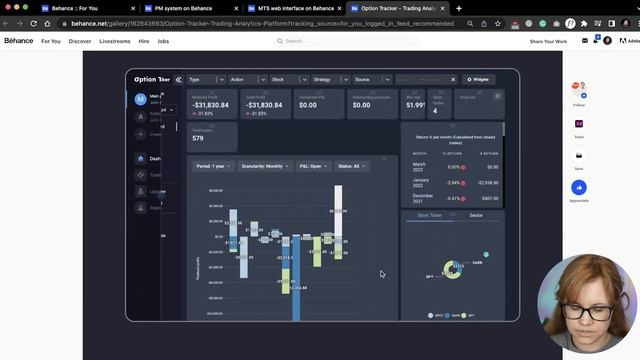Open a new browser tab with plus

[x=459, y=8]
